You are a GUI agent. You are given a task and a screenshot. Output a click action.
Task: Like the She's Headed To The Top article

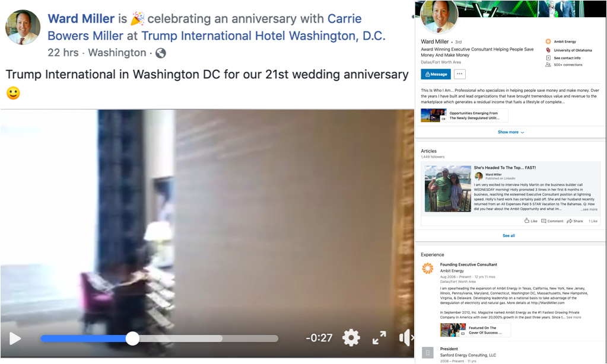coord(530,221)
